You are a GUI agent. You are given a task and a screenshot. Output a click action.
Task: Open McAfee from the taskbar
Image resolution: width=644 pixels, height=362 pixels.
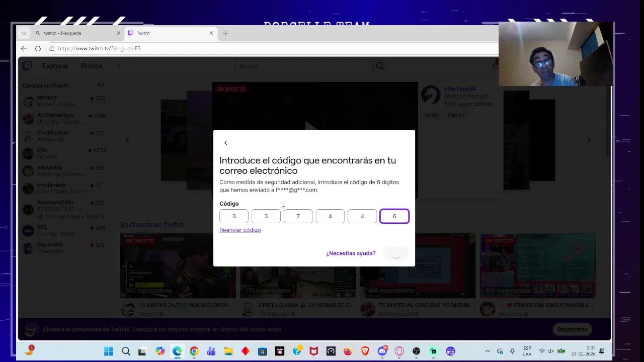click(x=314, y=351)
